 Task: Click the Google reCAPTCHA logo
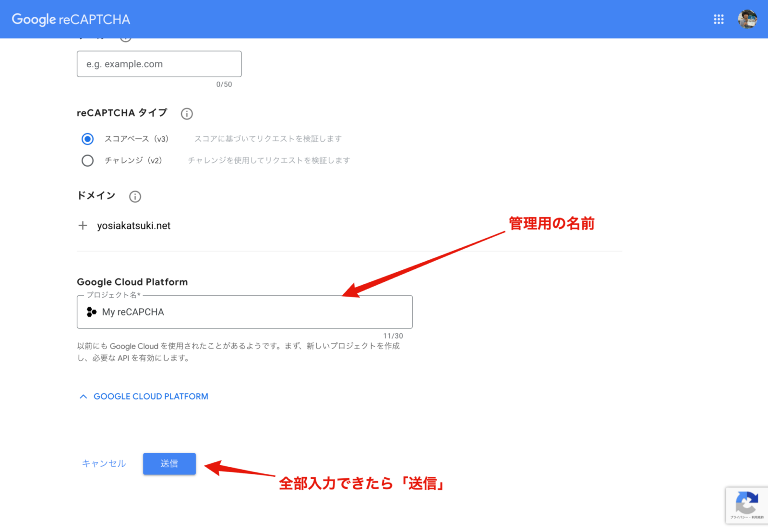coord(71,19)
